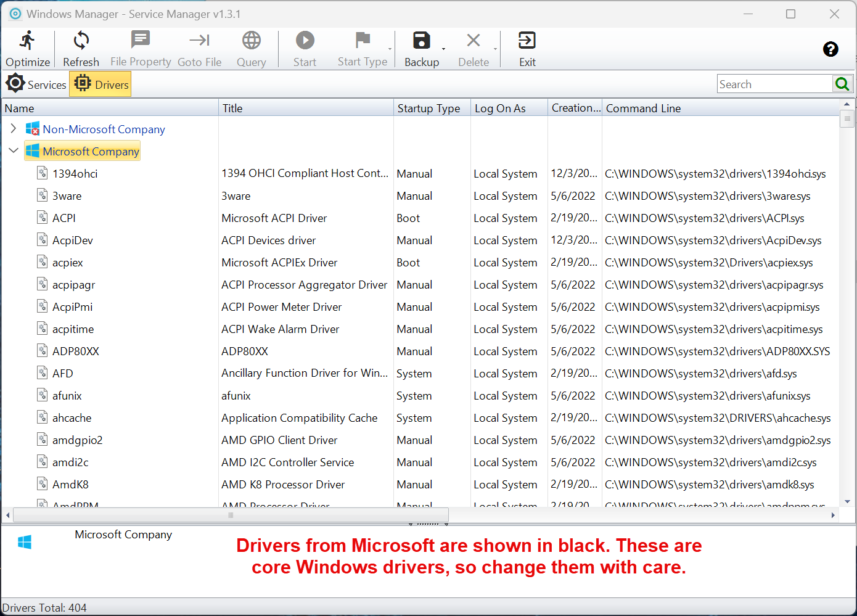Click the horizontal scrollbar thumb
857x616 pixels.
[231, 514]
